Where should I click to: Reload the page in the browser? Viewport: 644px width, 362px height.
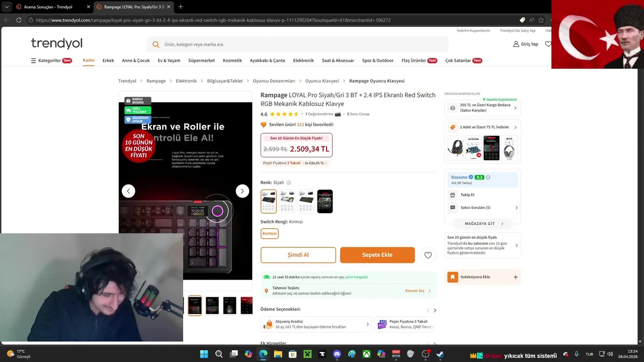pyautogui.click(x=19, y=20)
